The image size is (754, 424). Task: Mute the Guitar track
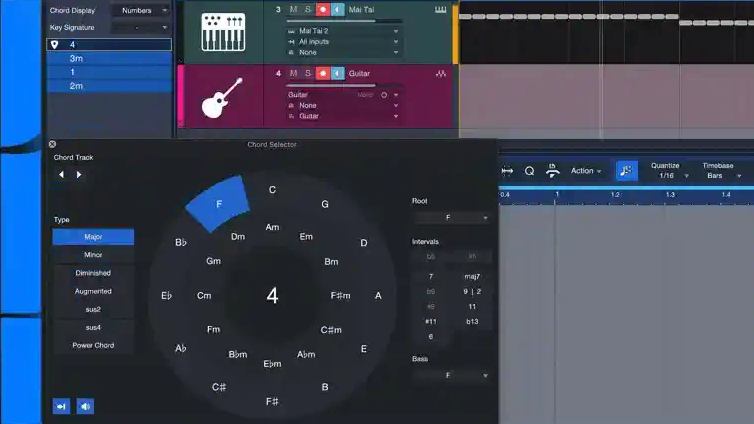click(293, 73)
